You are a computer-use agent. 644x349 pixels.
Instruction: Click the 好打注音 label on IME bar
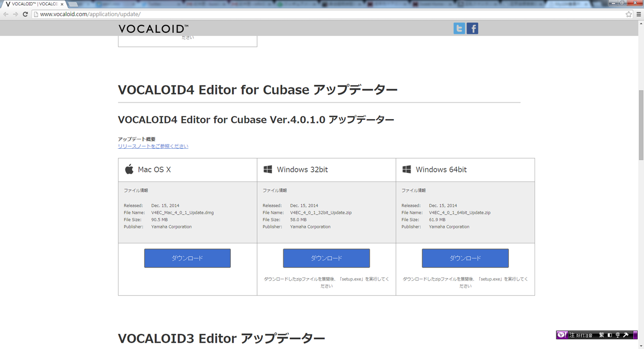584,335
